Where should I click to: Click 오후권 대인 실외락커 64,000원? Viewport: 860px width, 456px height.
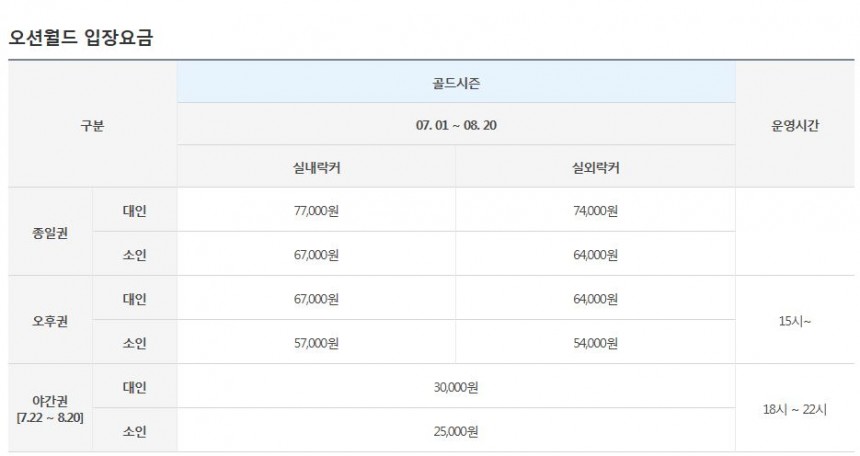click(596, 299)
